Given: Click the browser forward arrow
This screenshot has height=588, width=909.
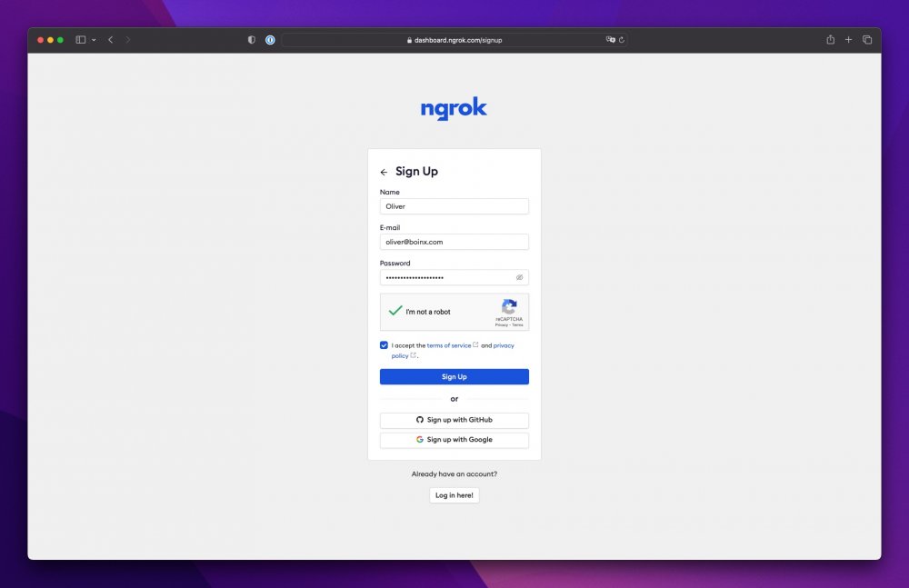Looking at the screenshot, I should coord(128,40).
